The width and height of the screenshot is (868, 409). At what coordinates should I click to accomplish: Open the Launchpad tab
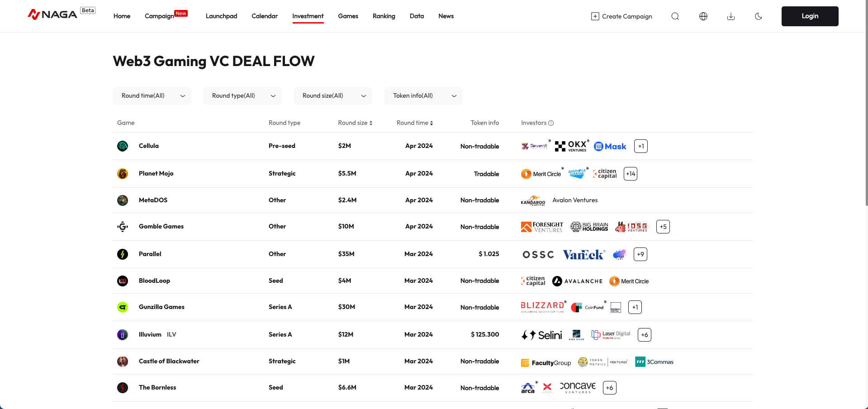221,16
